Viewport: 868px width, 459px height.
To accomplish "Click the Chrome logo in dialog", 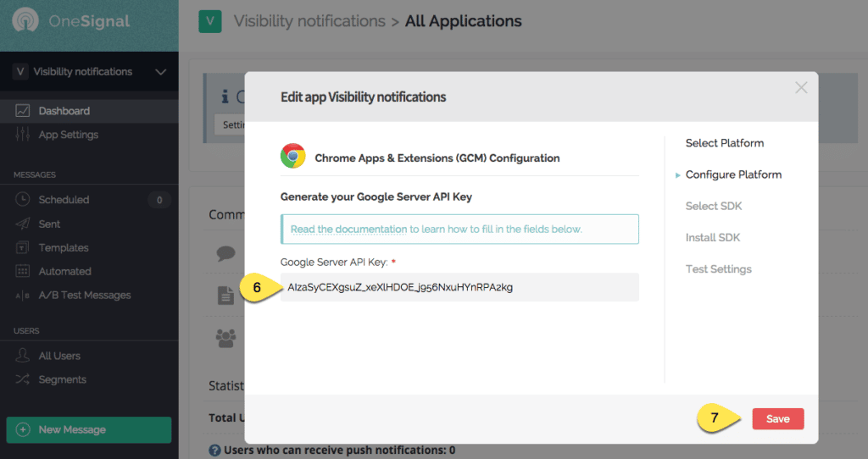I will 293,157.
